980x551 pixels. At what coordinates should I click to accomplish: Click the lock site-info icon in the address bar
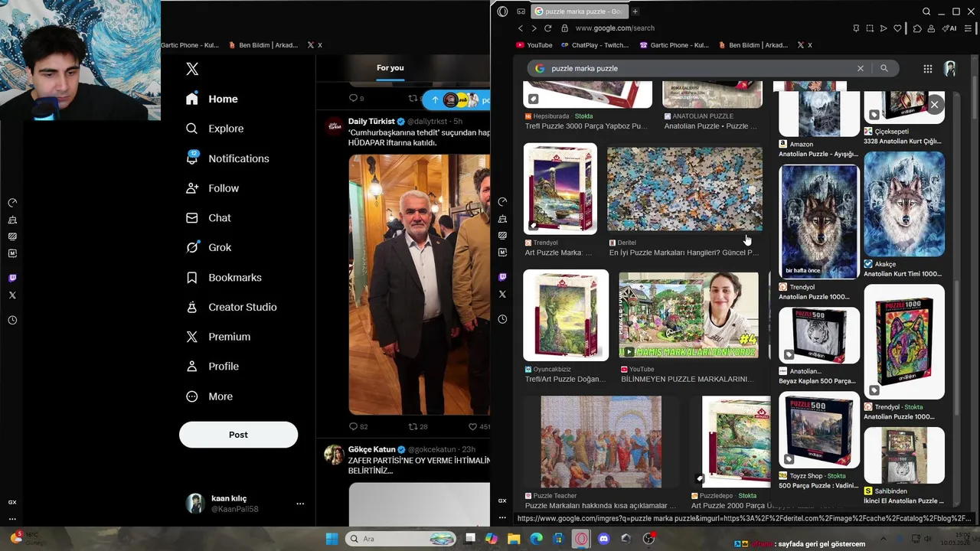(565, 28)
